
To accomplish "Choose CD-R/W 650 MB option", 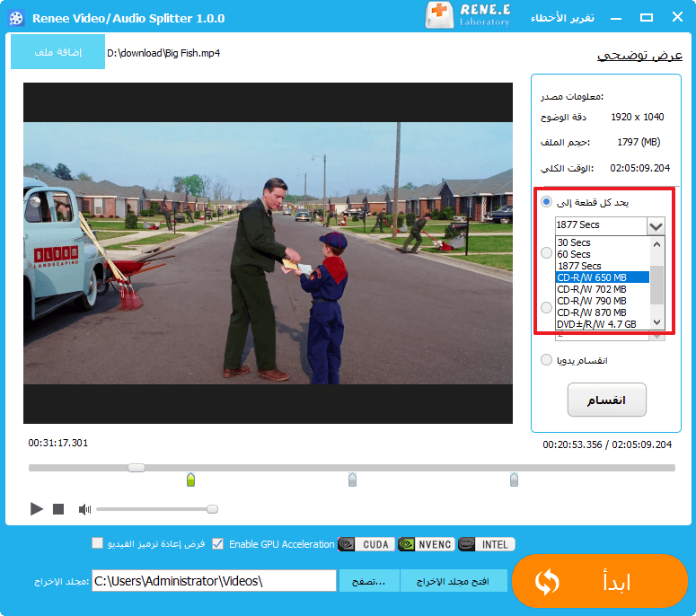I will pyautogui.click(x=603, y=277).
